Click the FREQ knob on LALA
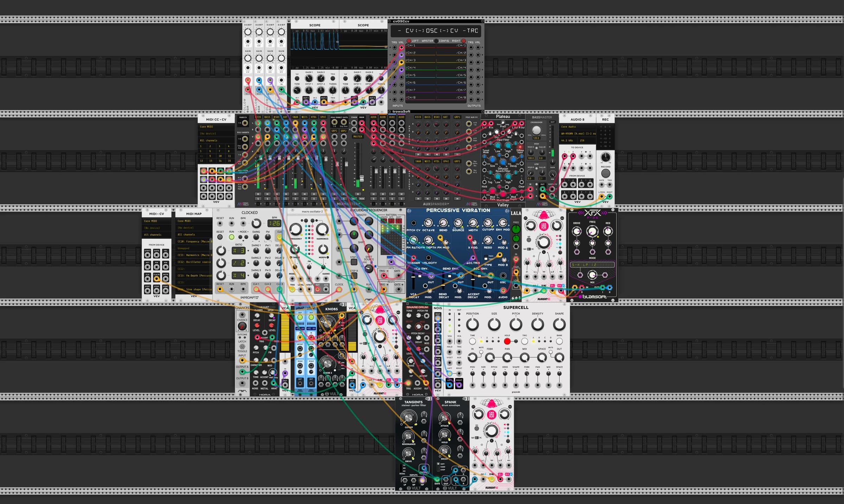 point(516,229)
